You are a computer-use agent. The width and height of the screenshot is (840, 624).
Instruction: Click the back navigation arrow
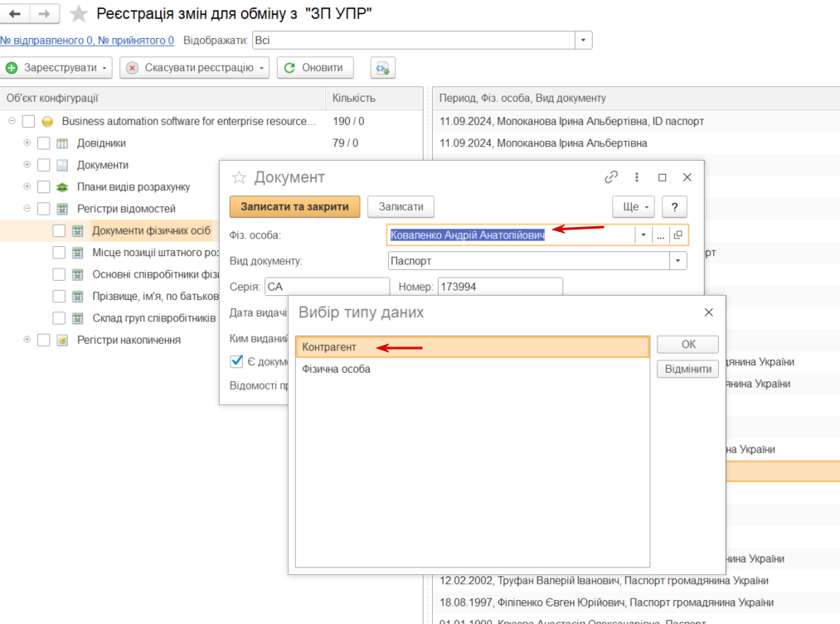point(14,13)
